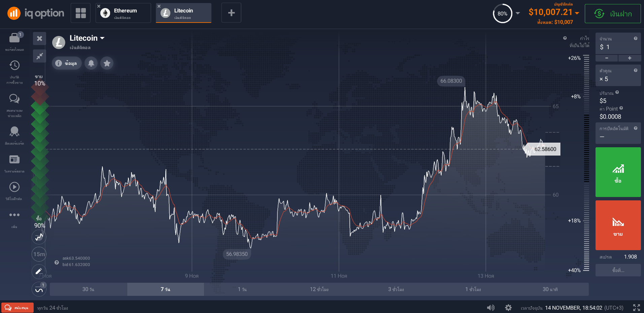Open market analysis newspaper icon
The height and width of the screenshot is (313, 644).
tap(14, 159)
